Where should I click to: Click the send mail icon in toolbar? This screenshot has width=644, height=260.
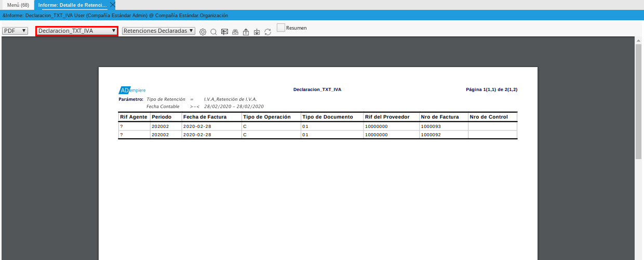224,32
